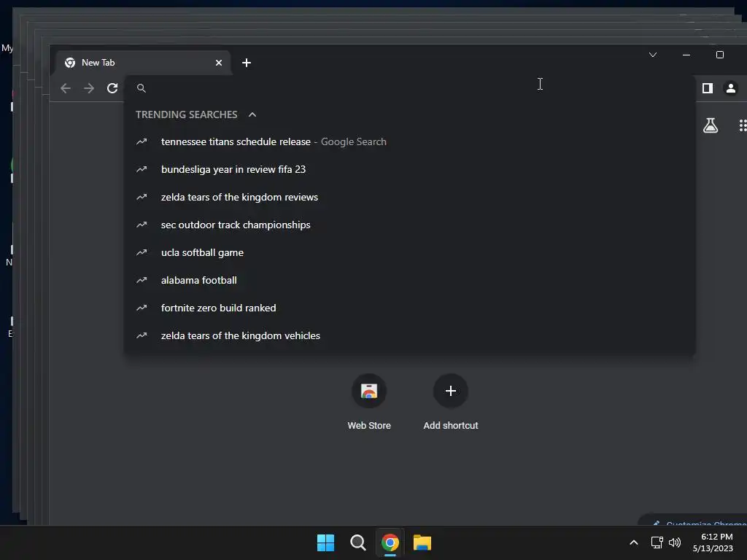The height and width of the screenshot is (560, 747).
Task: Select the New Tab tab
Action: pyautogui.click(x=144, y=63)
